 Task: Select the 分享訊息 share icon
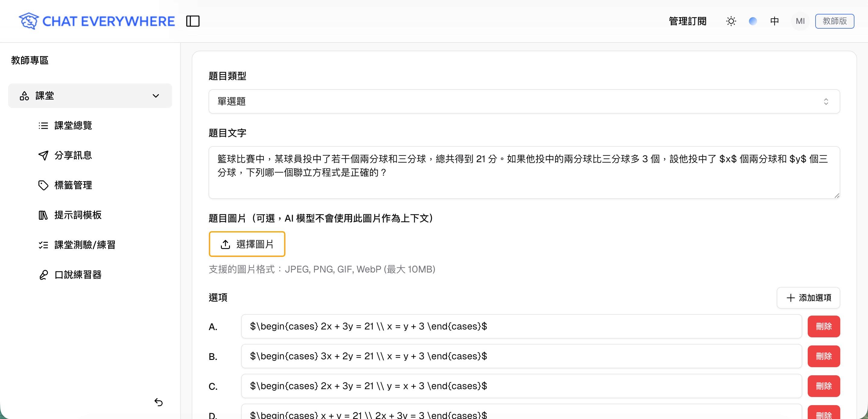(x=43, y=155)
